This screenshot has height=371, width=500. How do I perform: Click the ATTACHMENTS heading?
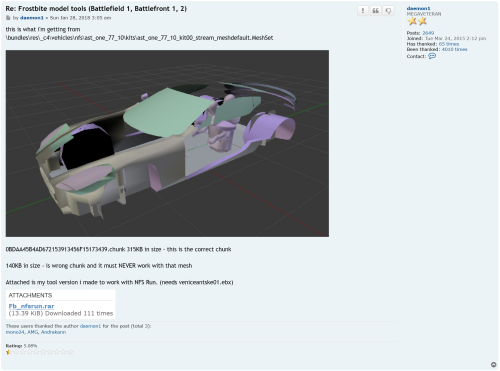pyautogui.click(x=30, y=295)
